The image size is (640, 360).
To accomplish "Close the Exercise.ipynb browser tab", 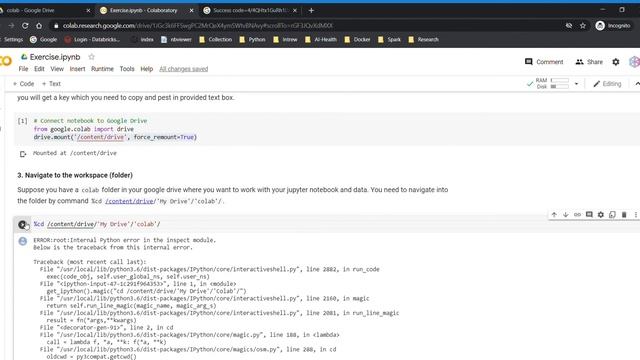I will (x=191, y=10).
